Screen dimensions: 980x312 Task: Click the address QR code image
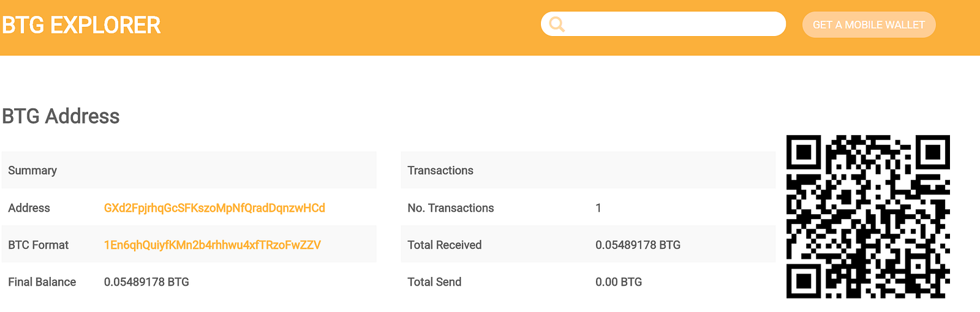pyautogui.click(x=868, y=217)
